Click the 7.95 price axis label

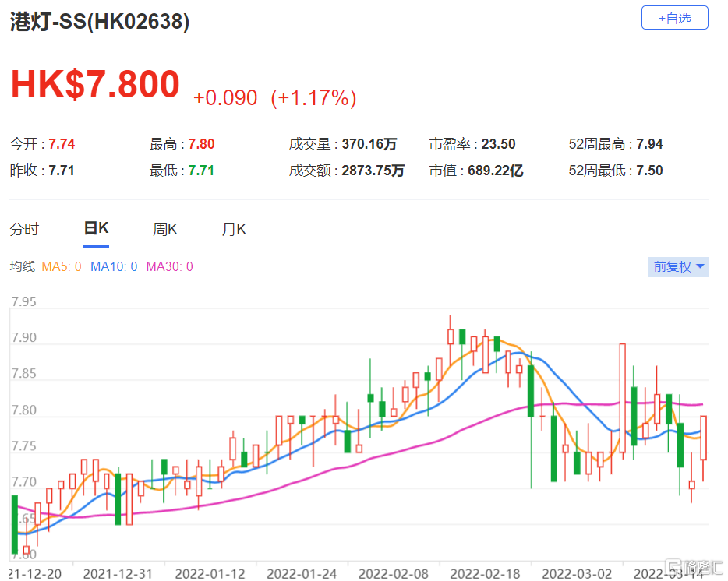pos(23,301)
